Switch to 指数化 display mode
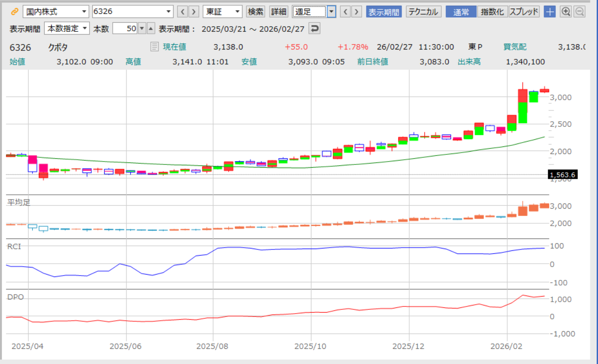 (x=492, y=12)
